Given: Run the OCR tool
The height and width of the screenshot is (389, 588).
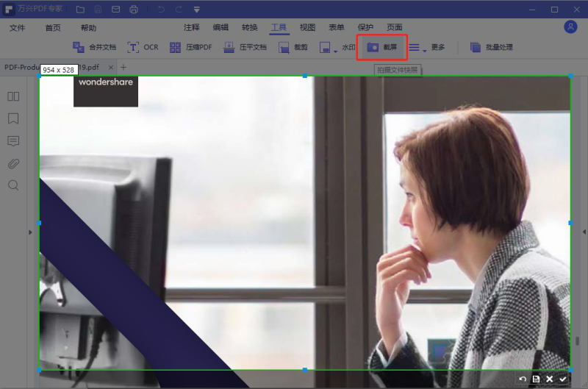Looking at the screenshot, I should [x=143, y=47].
